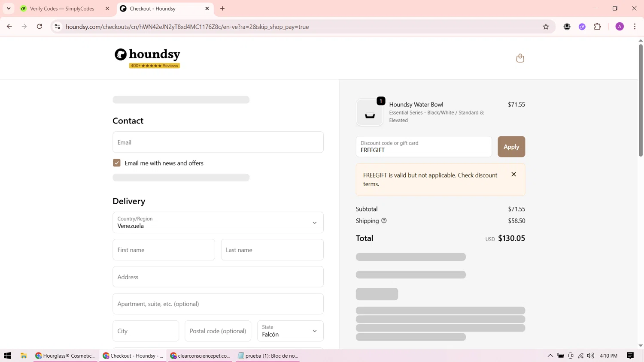The image size is (644, 362).
Task: Bookmark this page with the star icon
Action: pyautogui.click(x=546, y=27)
